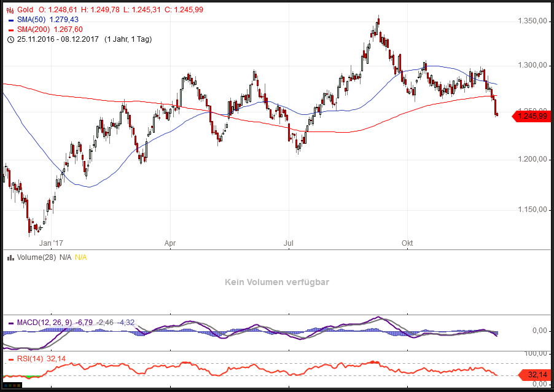
Task: Click the red SMA(200) legend marker
Action: [x=10, y=30]
